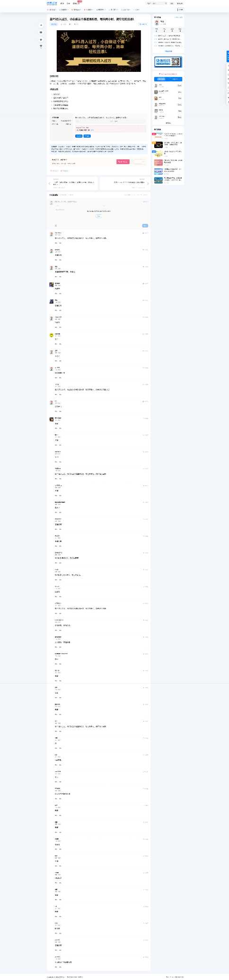The image size is (229, 980).
Task: Click the comment text input area
Action: (x=98, y=213)
